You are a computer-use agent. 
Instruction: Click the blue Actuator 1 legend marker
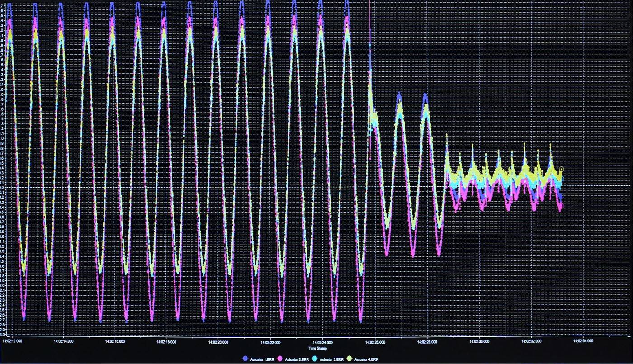click(x=246, y=359)
